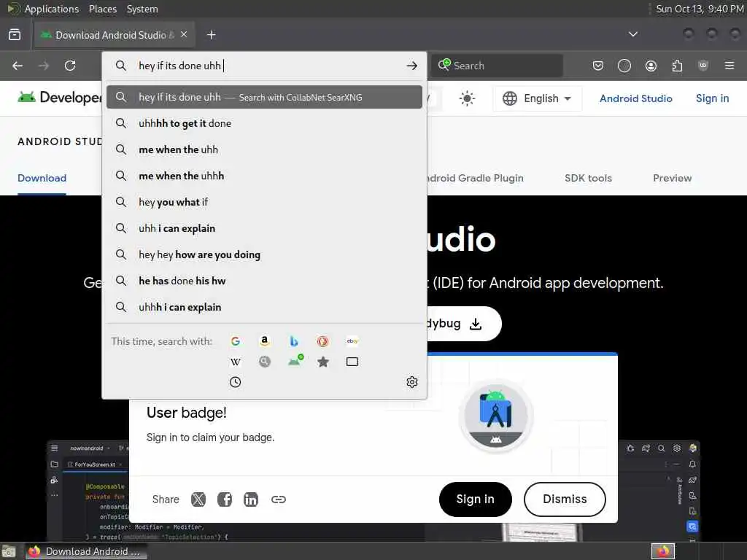Image resolution: width=747 pixels, height=560 pixels.
Task: Toggle the site light/dark theme sun icon
Action: coord(467,98)
